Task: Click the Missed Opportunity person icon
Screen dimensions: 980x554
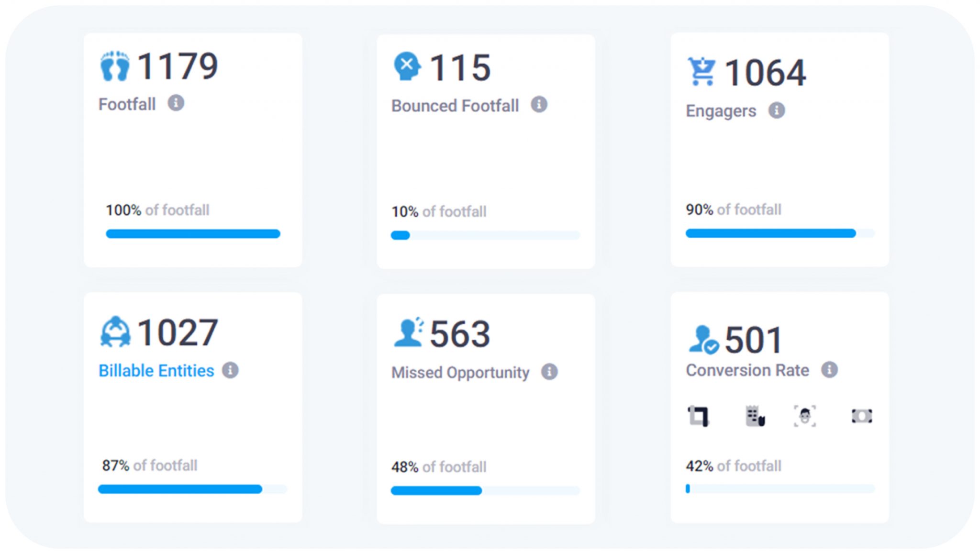Action: (x=408, y=332)
